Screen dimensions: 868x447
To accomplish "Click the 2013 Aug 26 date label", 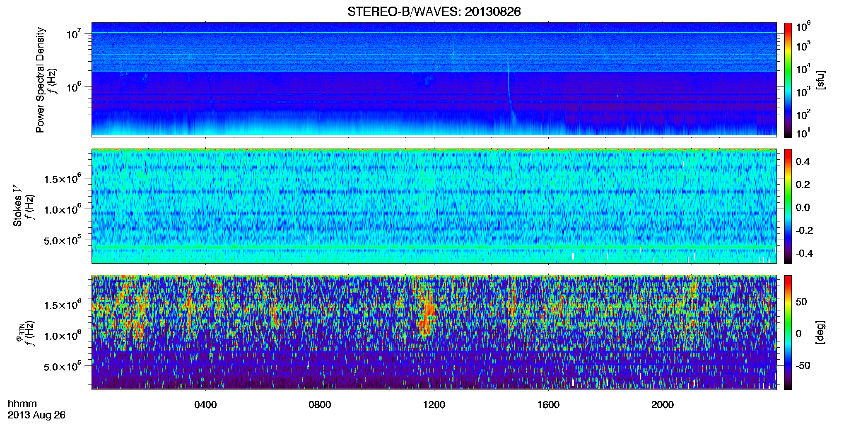I will [x=36, y=415].
